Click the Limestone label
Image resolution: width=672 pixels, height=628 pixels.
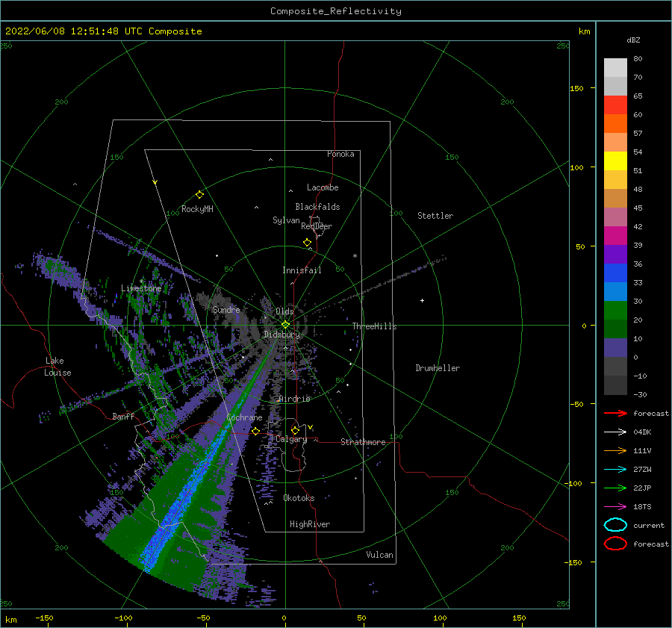coord(141,288)
